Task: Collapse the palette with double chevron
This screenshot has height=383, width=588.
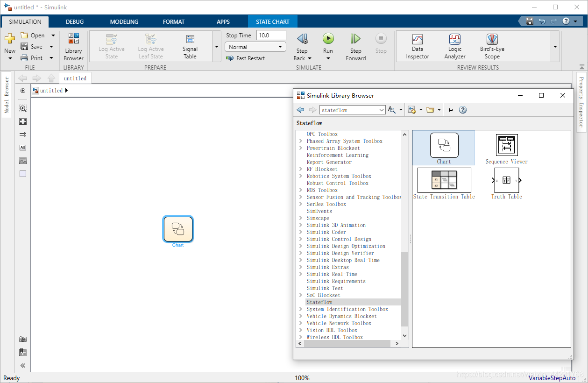Action: [x=23, y=366]
